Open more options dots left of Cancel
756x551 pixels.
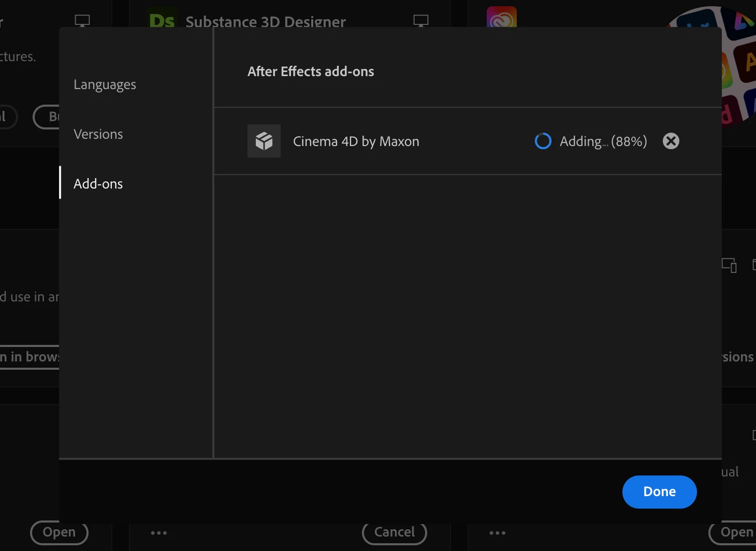(159, 532)
